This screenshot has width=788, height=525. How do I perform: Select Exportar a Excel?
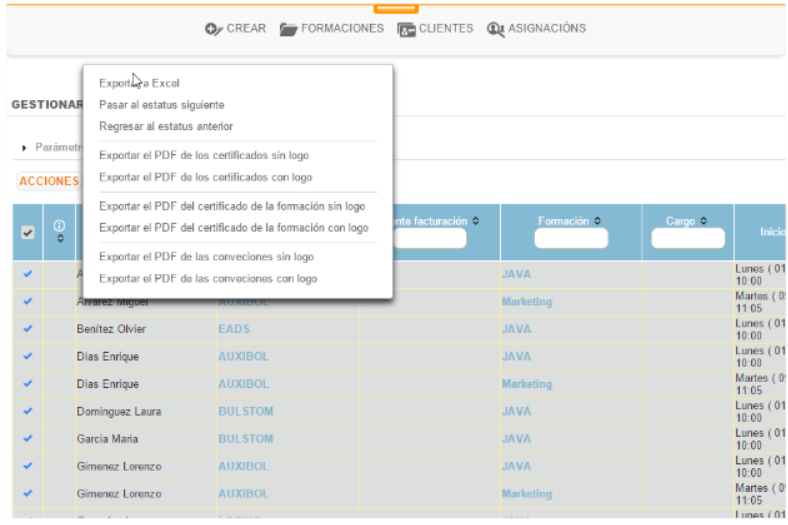tap(139, 83)
